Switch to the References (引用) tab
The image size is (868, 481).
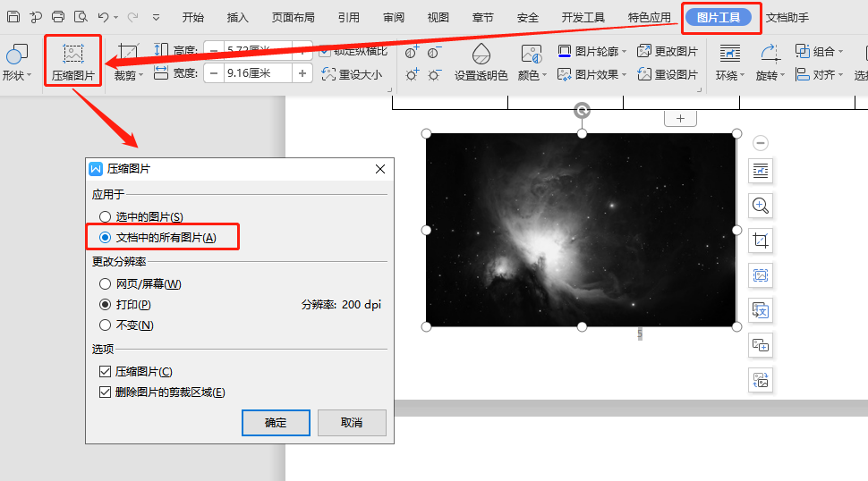349,18
